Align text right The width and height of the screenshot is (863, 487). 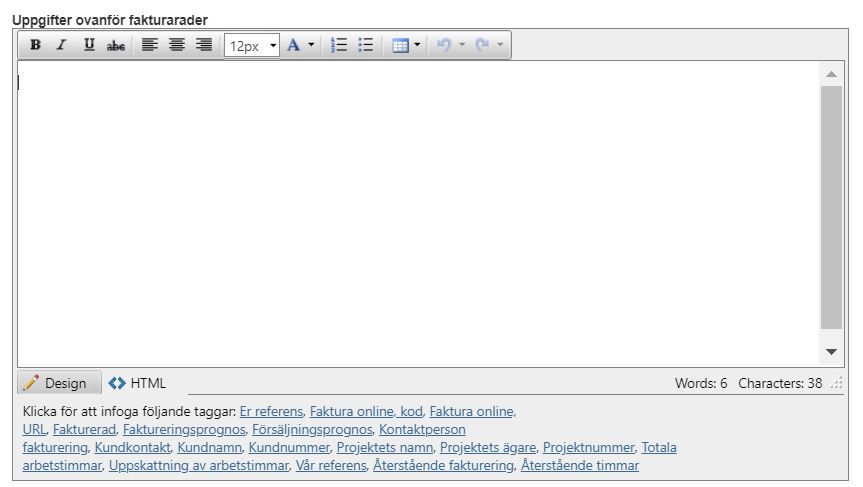[x=204, y=45]
